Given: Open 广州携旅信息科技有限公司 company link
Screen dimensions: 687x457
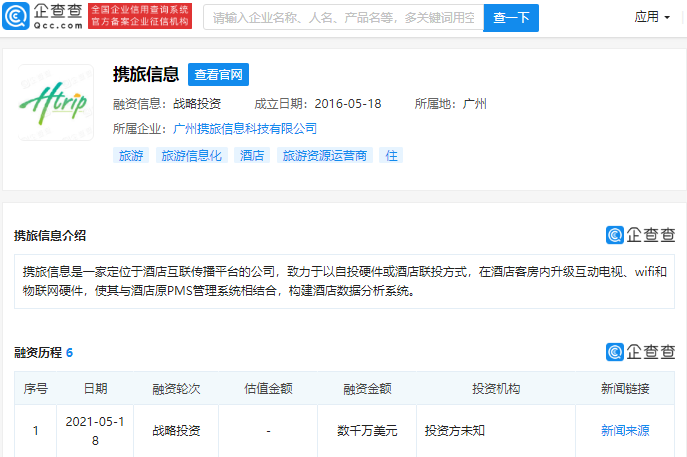Looking at the screenshot, I should click(245, 128).
